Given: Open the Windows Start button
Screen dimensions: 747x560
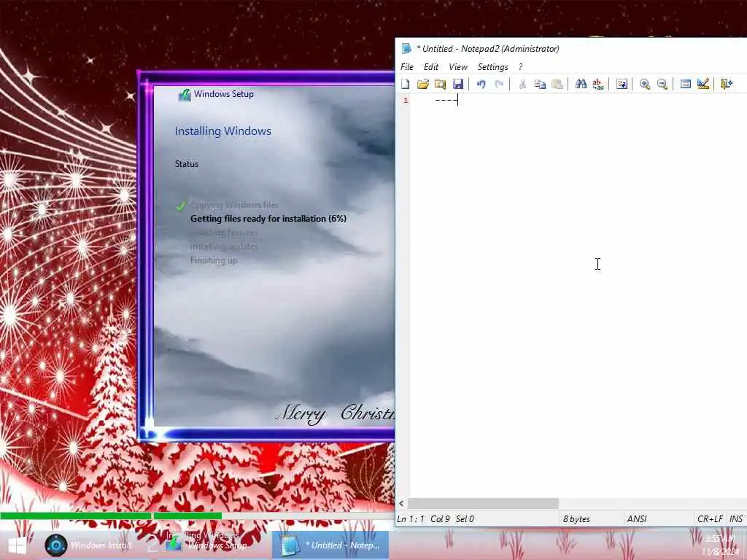Looking at the screenshot, I should click(x=18, y=545).
